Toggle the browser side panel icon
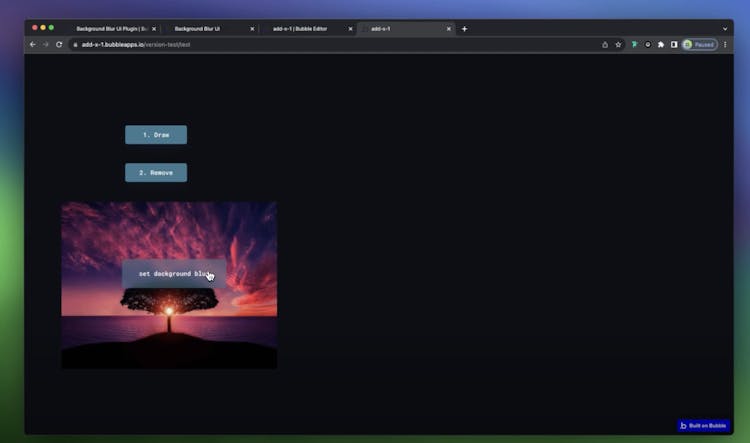Viewport: 750px width, 443px height. tap(674, 44)
